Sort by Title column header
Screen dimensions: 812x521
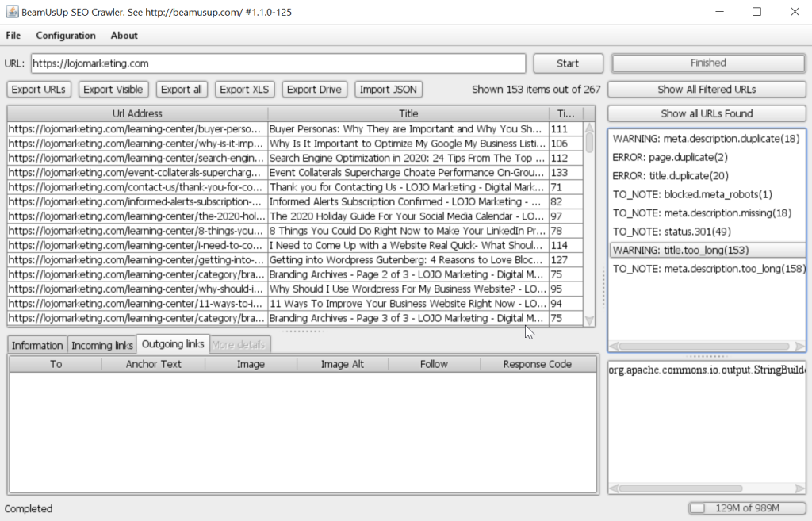(408, 113)
